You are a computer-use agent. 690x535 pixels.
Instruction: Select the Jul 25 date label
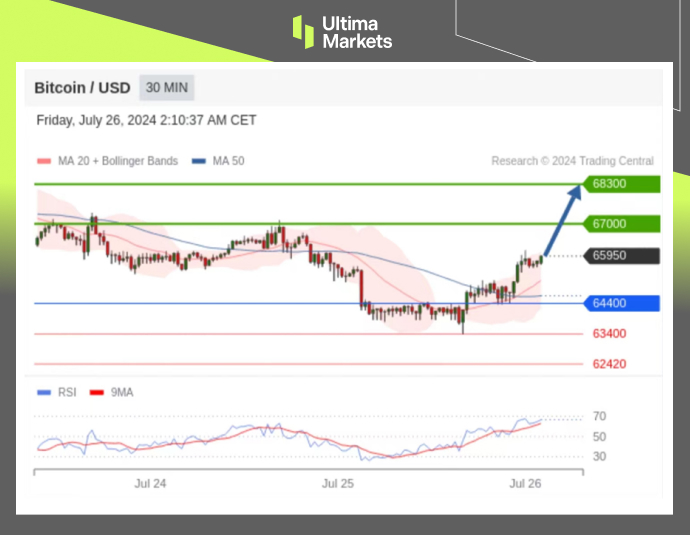[338, 483]
